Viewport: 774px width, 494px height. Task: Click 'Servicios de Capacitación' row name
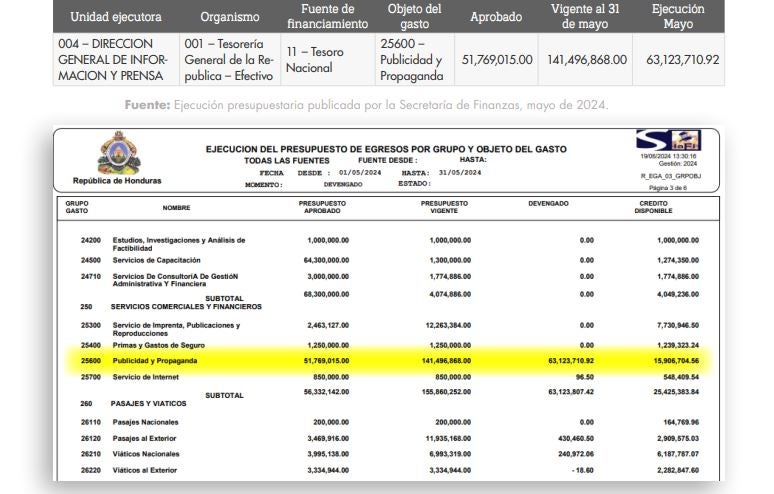(x=156, y=260)
